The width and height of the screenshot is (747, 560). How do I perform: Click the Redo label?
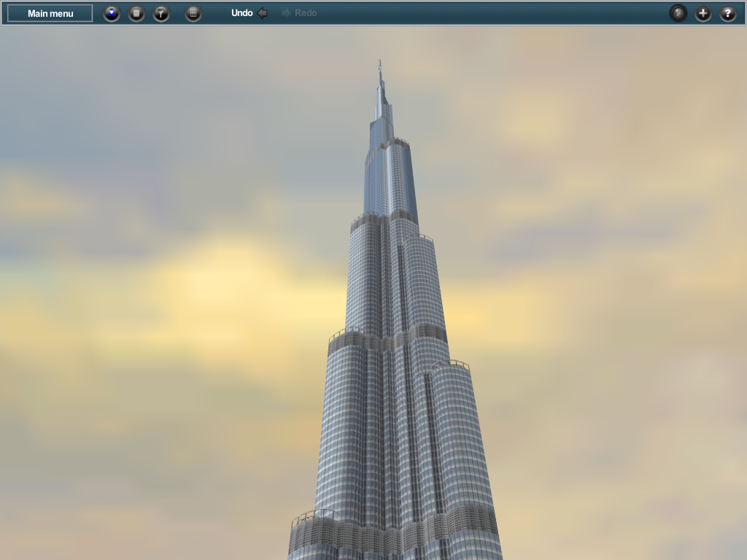[x=306, y=13]
